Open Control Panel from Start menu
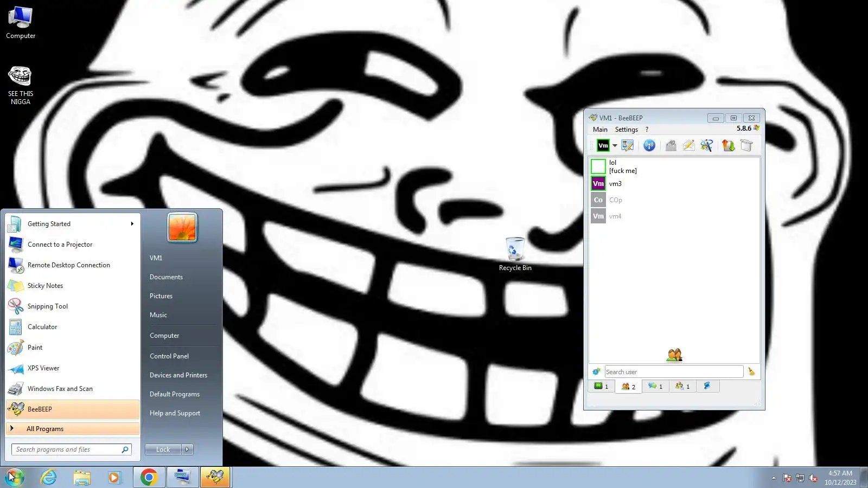The image size is (868, 488). [x=169, y=356]
